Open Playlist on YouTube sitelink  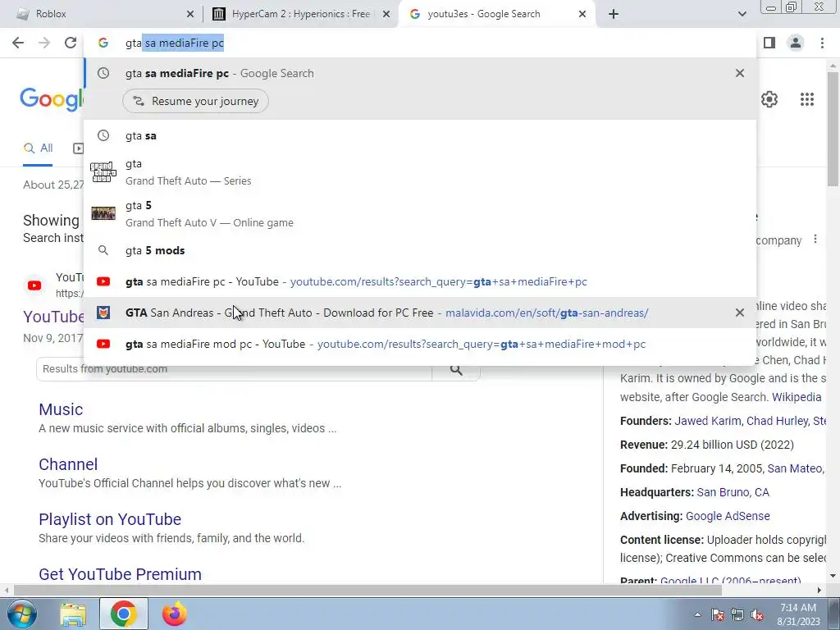click(110, 519)
